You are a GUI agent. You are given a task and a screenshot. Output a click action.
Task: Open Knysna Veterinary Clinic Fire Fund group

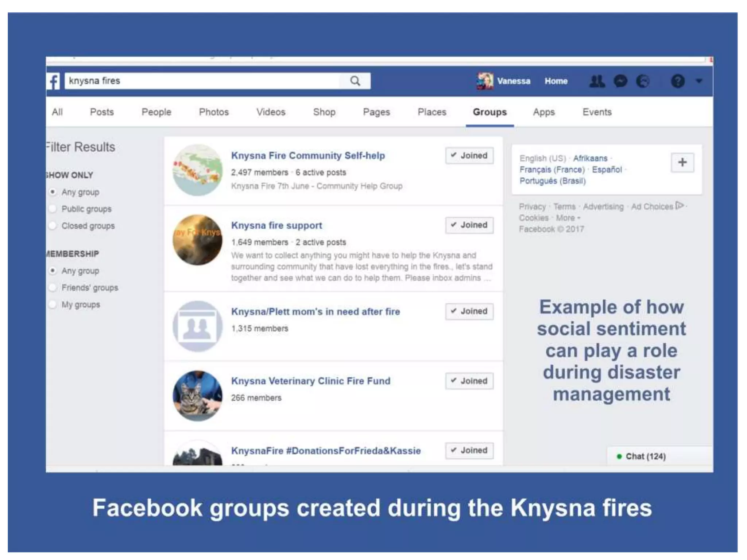pos(310,381)
